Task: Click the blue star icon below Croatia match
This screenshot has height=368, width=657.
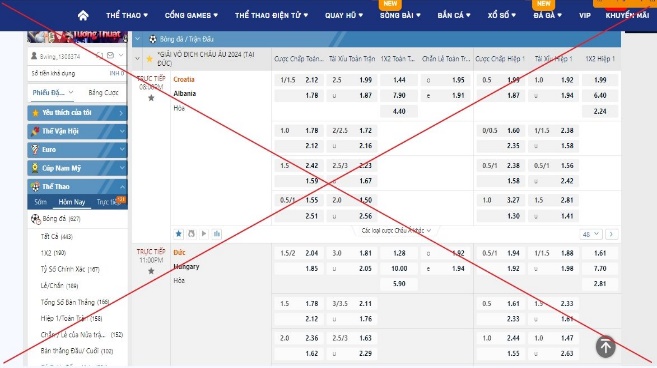Action: 178,234
